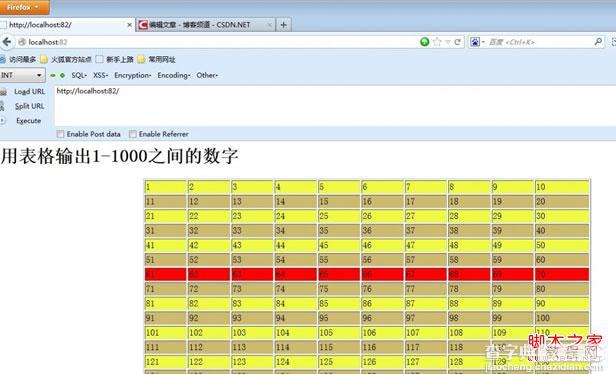The width and height of the screenshot is (616, 374).
Task: Click table cell 48
Action: tap(469, 245)
